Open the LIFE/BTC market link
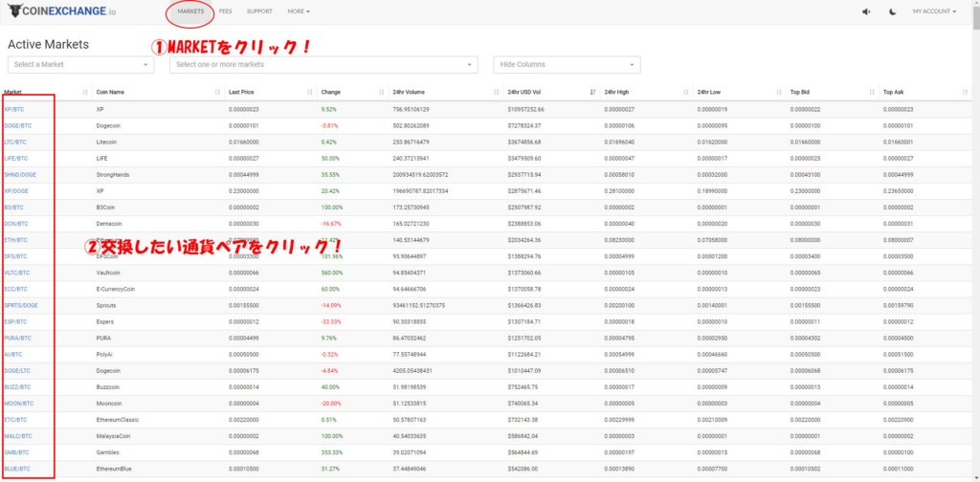 [15, 159]
